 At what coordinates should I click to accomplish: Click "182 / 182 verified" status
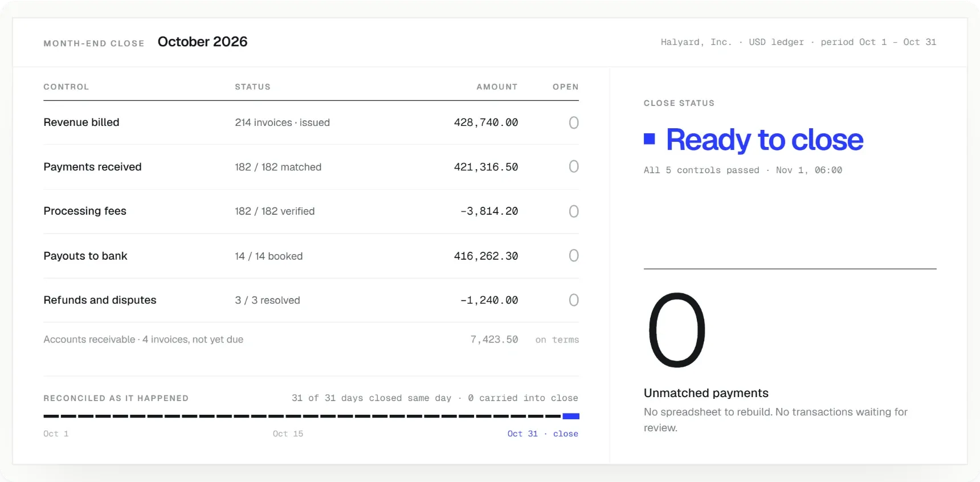275,211
